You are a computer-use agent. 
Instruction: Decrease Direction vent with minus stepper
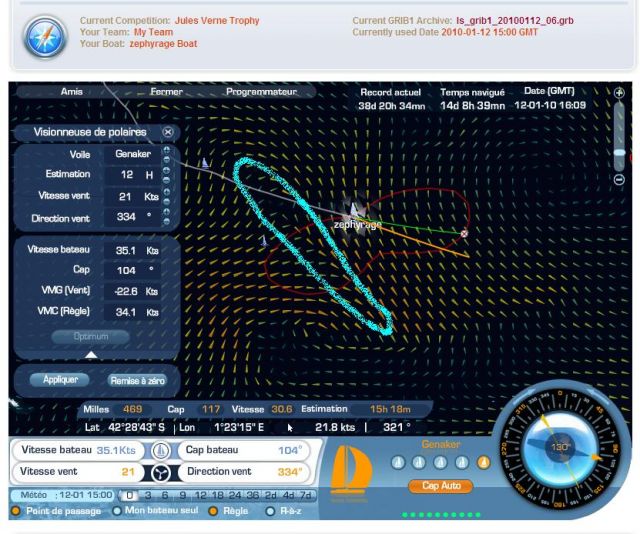click(167, 221)
